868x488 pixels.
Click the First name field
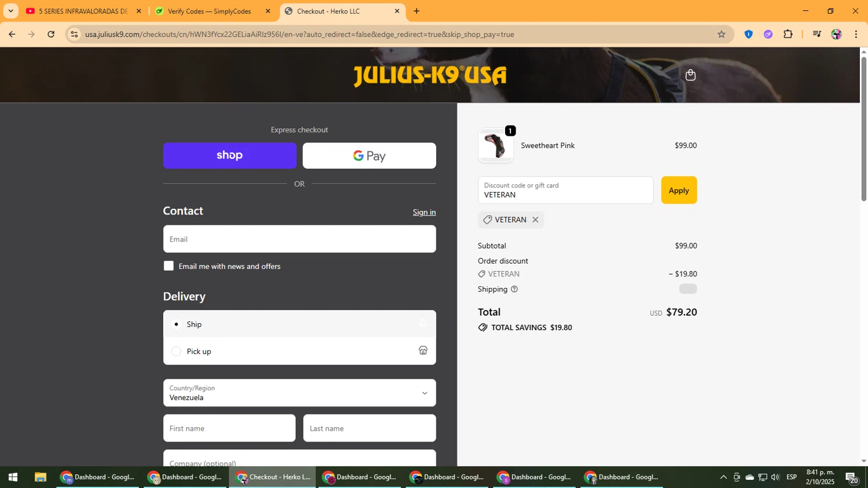pos(229,428)
